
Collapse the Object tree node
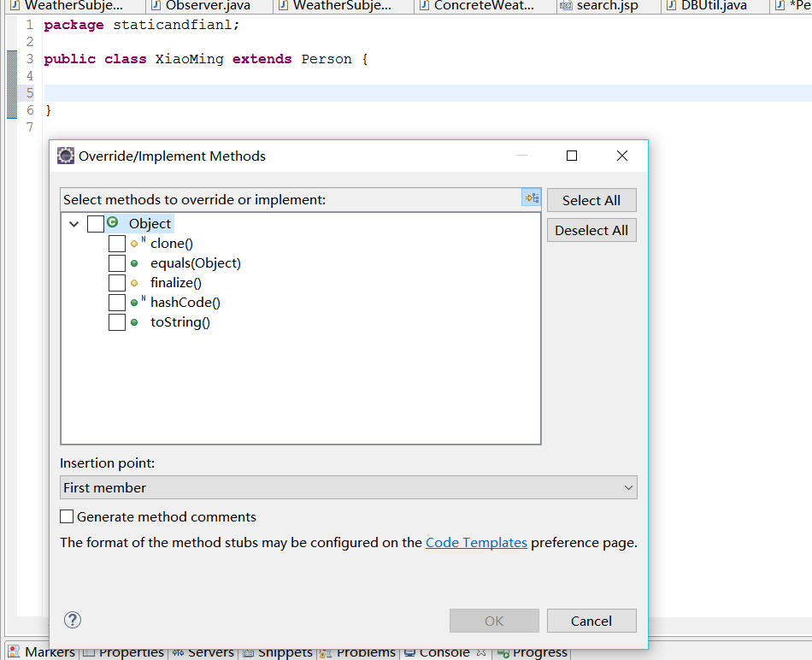(74, 224)
